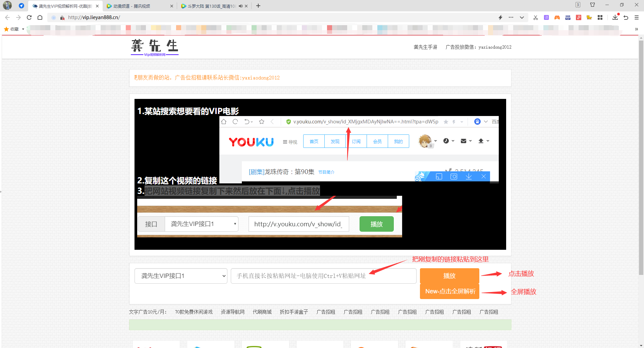Screen dimensions: 644x348
Task: Open the 折扣手游盒子 link
Action: 294,312
